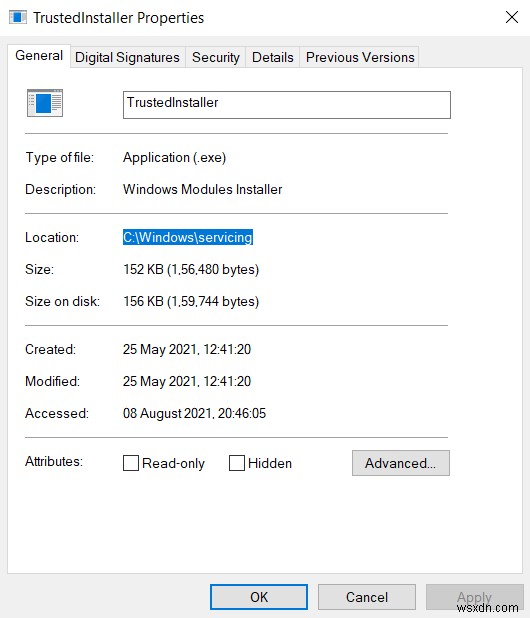Image resolution: width=530 pixels, height=618 pixels.
Task: Switch to the Digital Signatures tab
Action: 127,58
